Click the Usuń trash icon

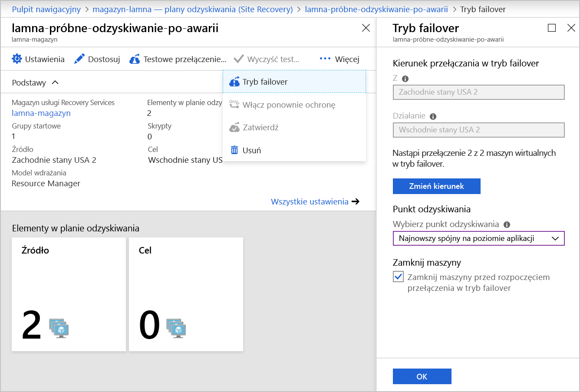[x=234, y=150]
